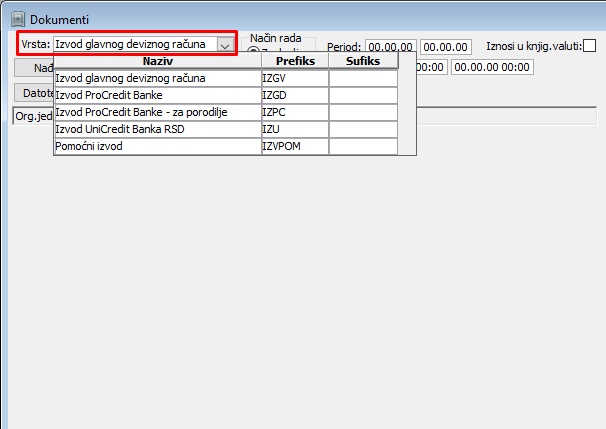Screen dimensions: 606x429
Task: Click the Dokumenti window icon
Action: coord(18,19)
